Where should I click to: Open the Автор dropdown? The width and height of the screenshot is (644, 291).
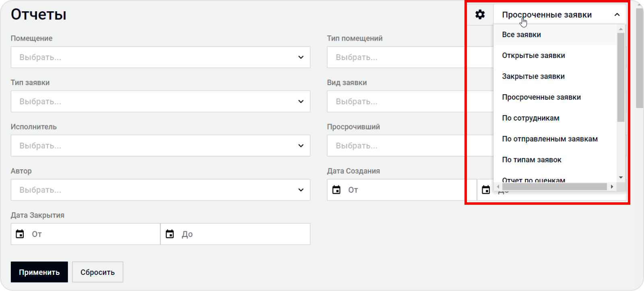tap(301, 190)
